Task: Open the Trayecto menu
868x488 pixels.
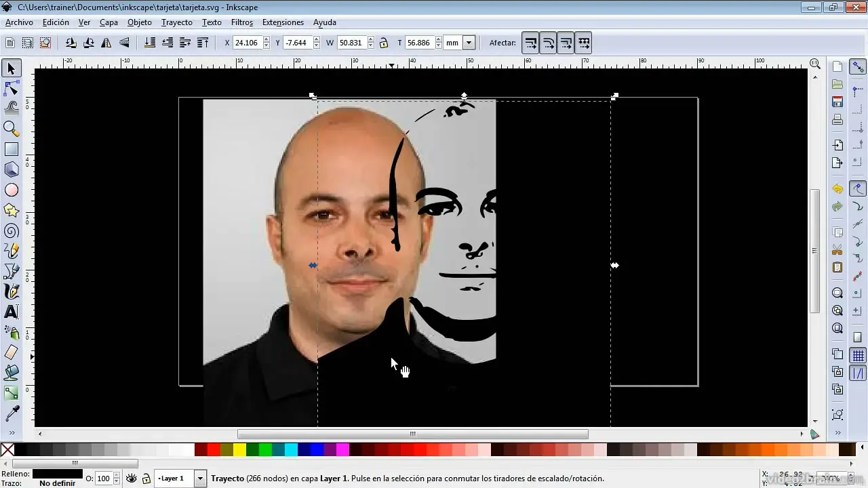Action: click(176, 22)
